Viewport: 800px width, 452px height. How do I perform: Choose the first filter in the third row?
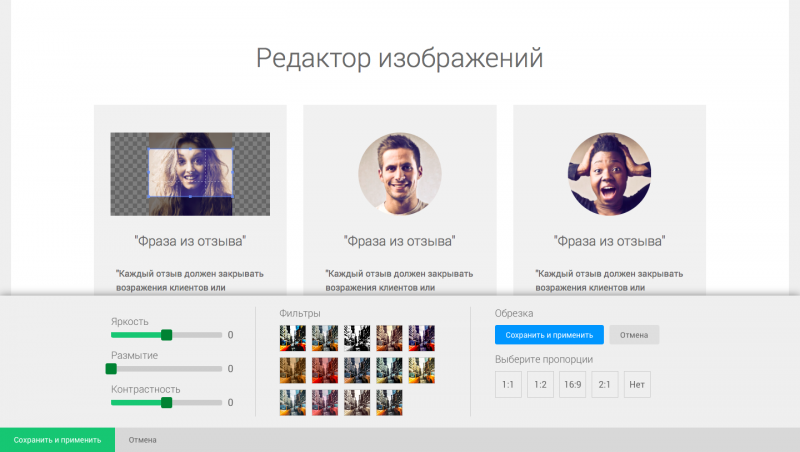tap(293, 402)
